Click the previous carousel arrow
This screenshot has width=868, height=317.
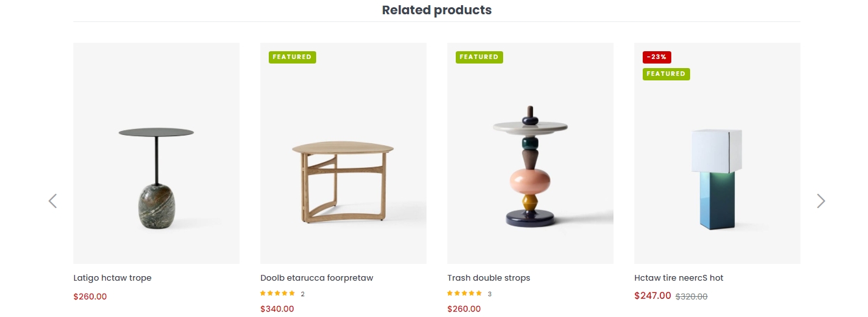53,201
